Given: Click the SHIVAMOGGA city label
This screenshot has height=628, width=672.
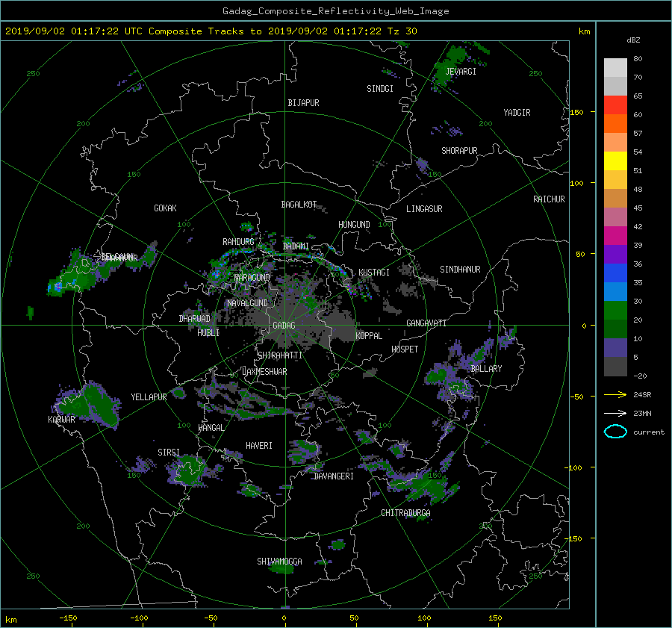Looking at the screenshot, I should coord(279,562).
